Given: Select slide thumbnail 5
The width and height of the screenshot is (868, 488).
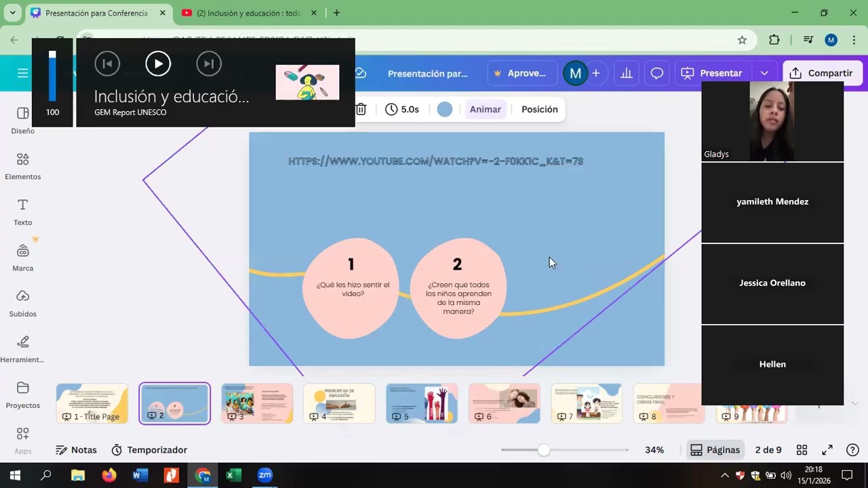Looking at the screenshot, I should click(x=422, y=403).
